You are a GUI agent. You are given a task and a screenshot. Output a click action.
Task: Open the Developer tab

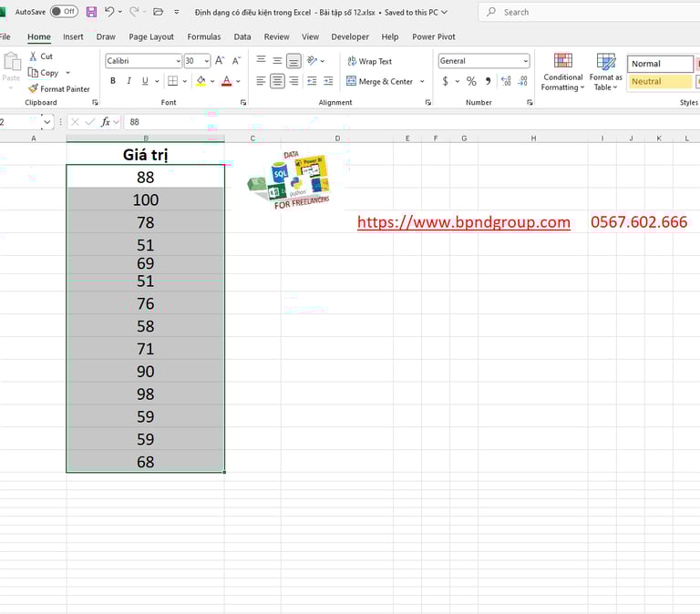point(350,36)
